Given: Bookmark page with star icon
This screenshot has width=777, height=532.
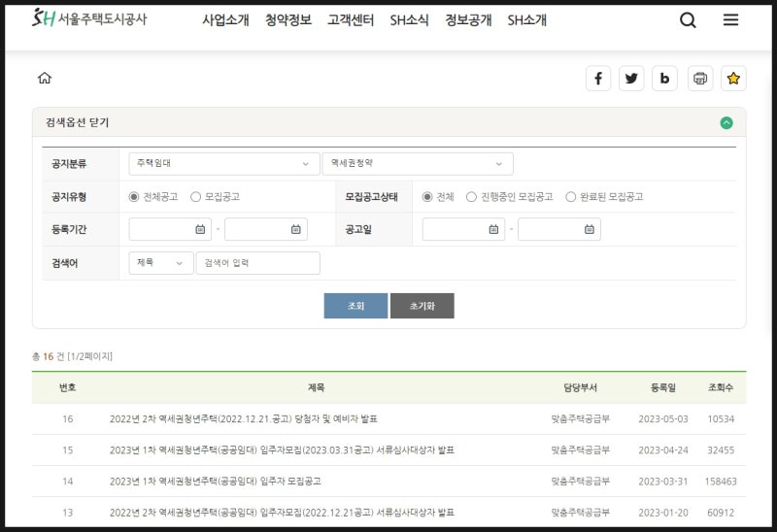Looking at the screenshot, I should (733, 79).
